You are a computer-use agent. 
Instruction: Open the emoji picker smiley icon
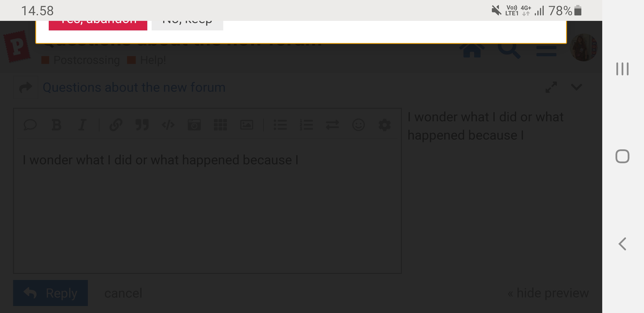click(x=359, y=125)
